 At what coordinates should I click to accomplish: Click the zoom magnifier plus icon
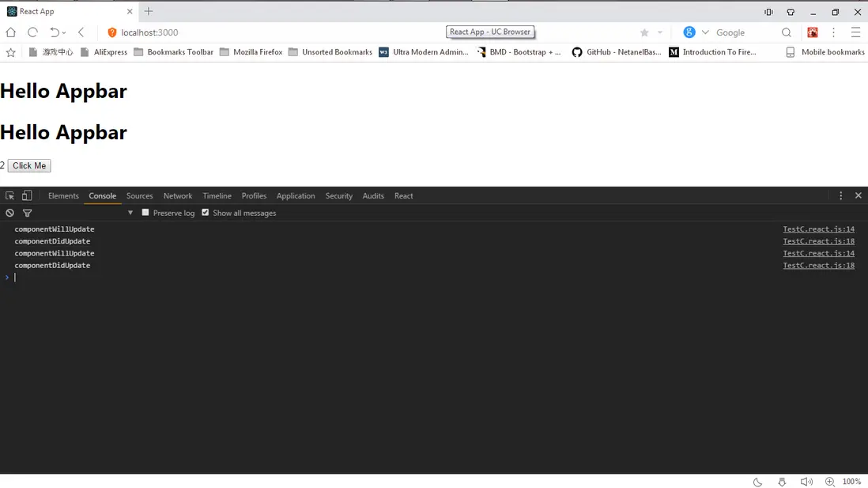pyautogui.click(x=830, y=482)
